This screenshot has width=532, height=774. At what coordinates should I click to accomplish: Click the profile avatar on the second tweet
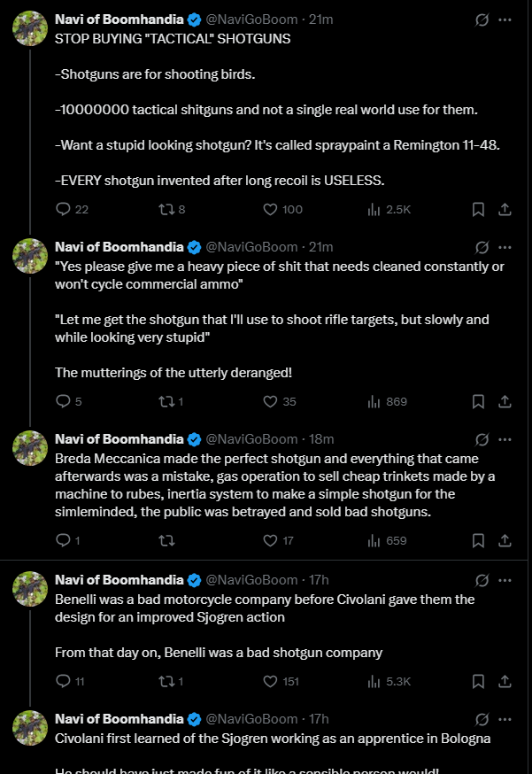[30, 256]
